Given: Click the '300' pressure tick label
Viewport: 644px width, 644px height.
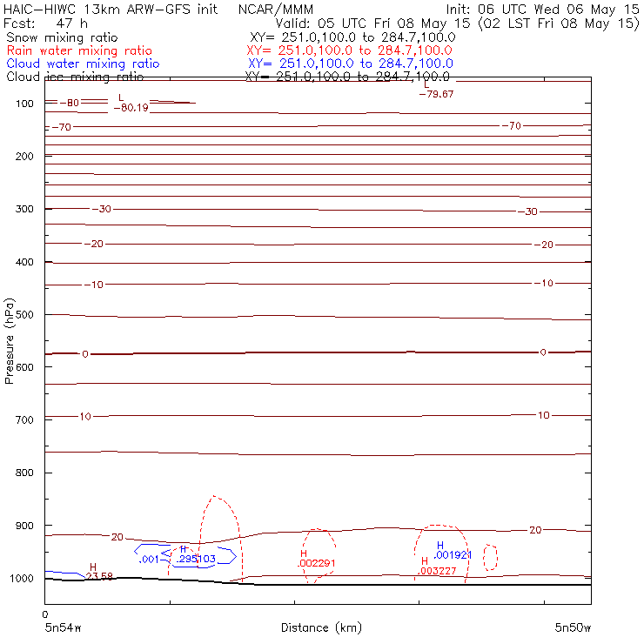Looking at the screenshot, I should [24, 209].
